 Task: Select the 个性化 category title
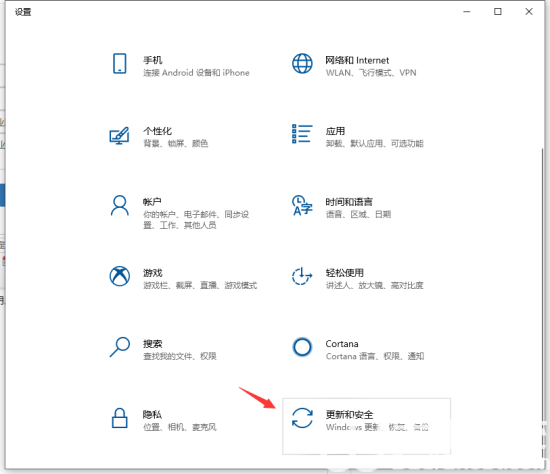[x=157, y=131]
